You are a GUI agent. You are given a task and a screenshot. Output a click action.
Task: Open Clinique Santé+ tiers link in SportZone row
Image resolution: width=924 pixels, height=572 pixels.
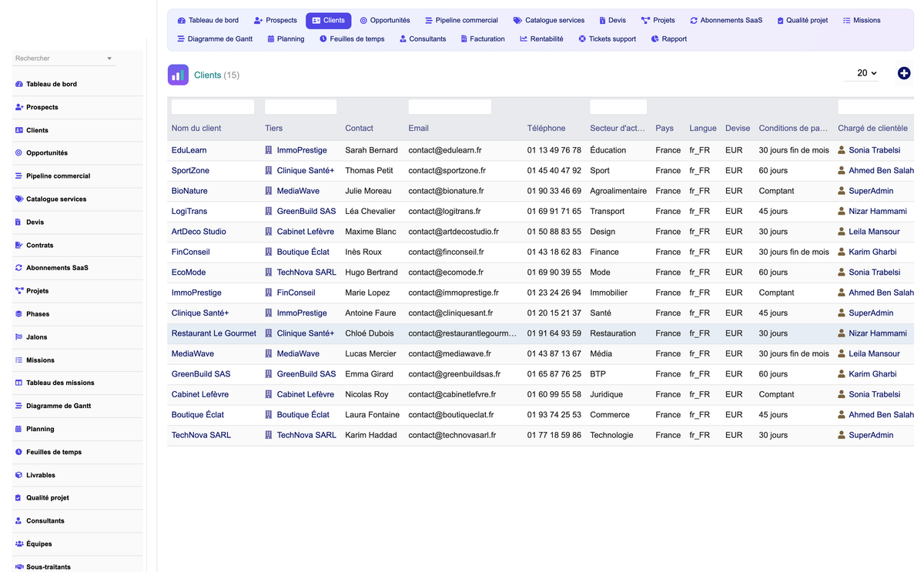(306, 170)
